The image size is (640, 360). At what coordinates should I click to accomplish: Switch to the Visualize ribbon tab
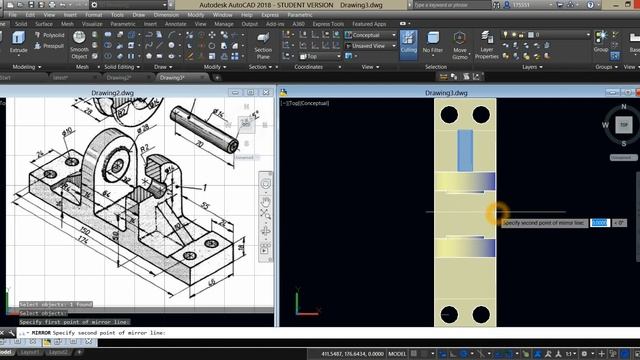(x=92, y=24)
